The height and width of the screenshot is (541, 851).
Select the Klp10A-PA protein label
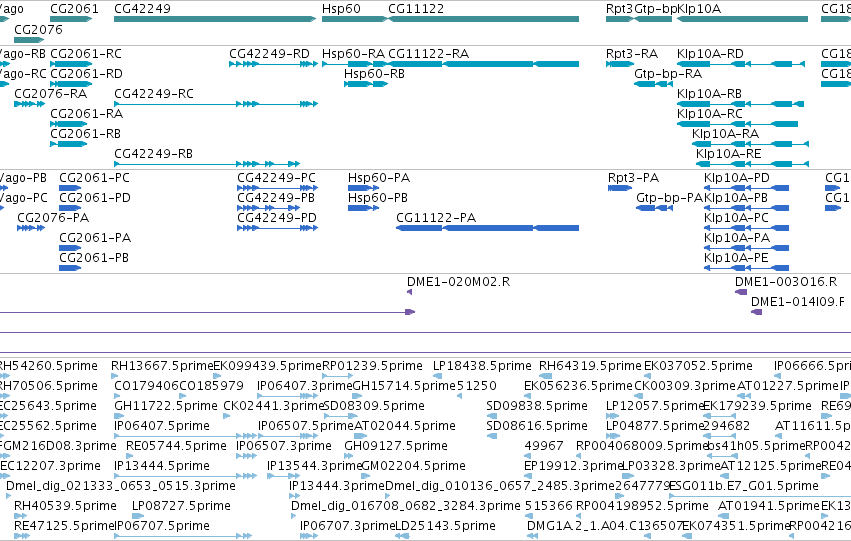coord(737,238)
